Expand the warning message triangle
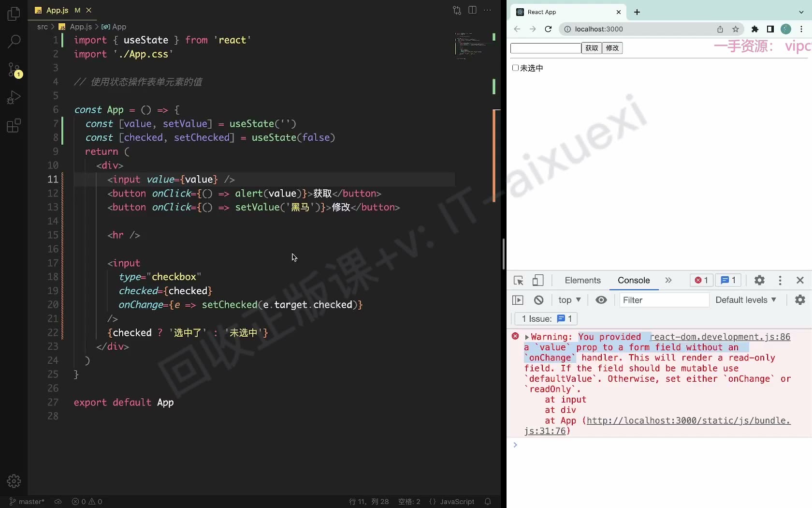This screenshot has height=508, width=812. pos(527,337)
